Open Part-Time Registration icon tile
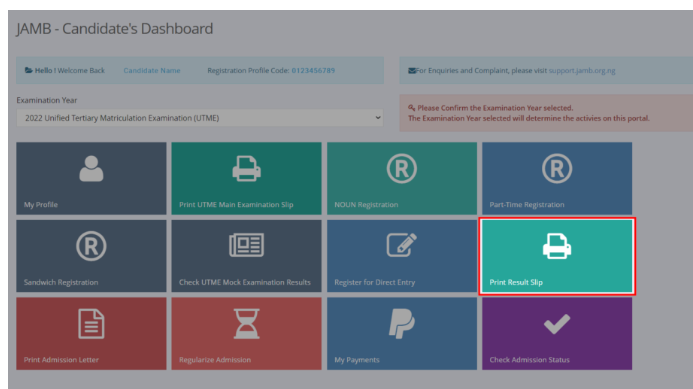Viewport: 693px width, 389px height. (557, 168)
